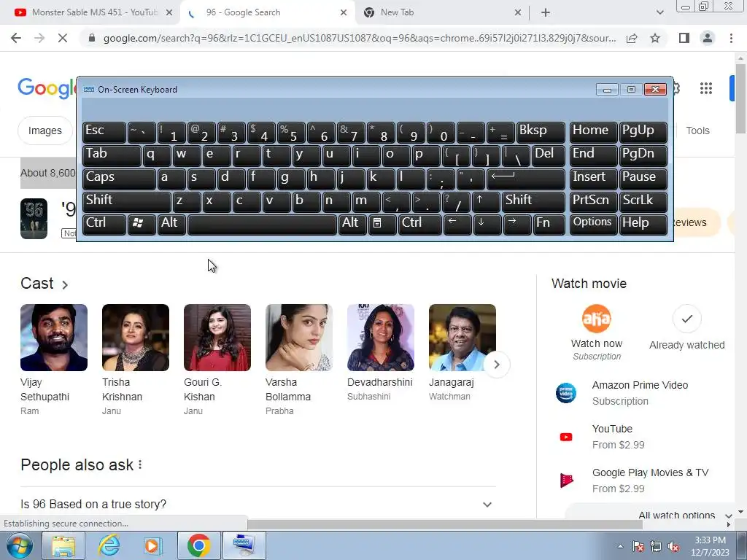Toggle right Shift key on keyboard
The width and height of the screenshot is (747, 560).
coord(533,201)
